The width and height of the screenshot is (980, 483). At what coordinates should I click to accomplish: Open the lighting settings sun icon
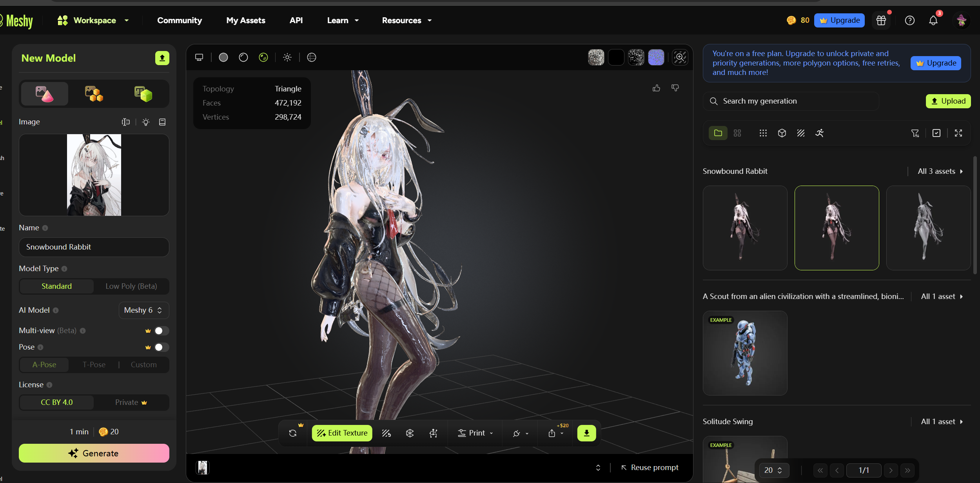287,58
